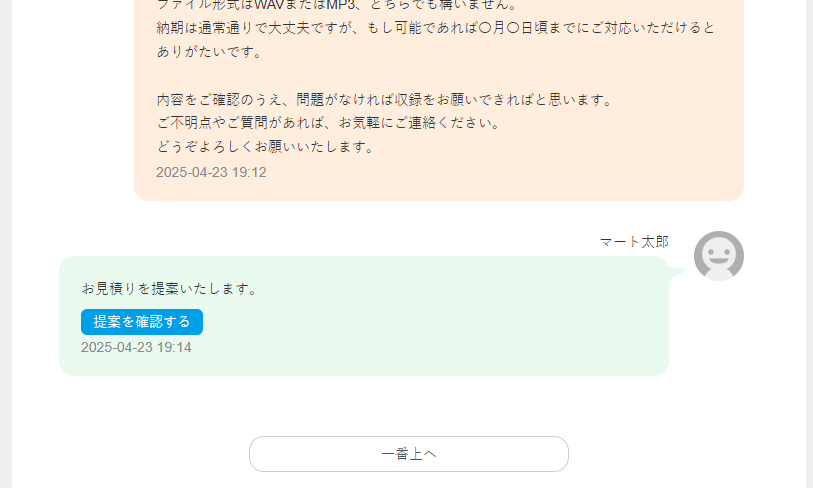Click マート太郎's gray avatar icon
The height and width of the screenshot is (488, 813).
718,256
